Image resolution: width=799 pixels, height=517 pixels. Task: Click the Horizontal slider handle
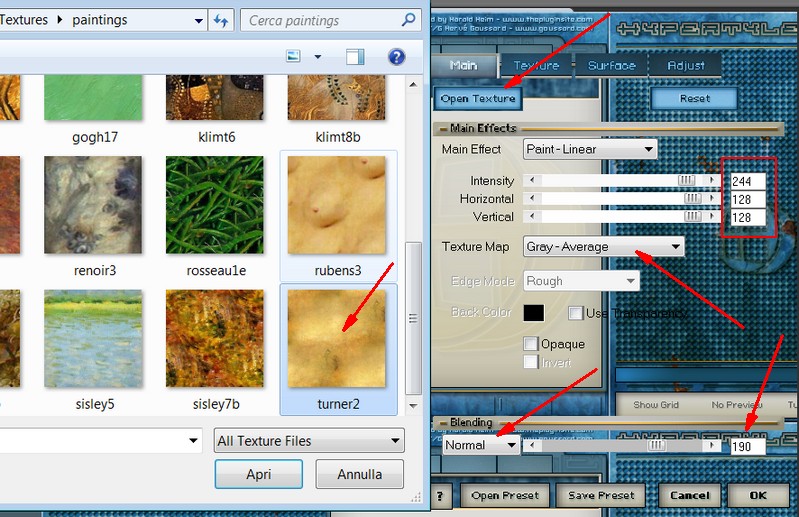point(693,198)
